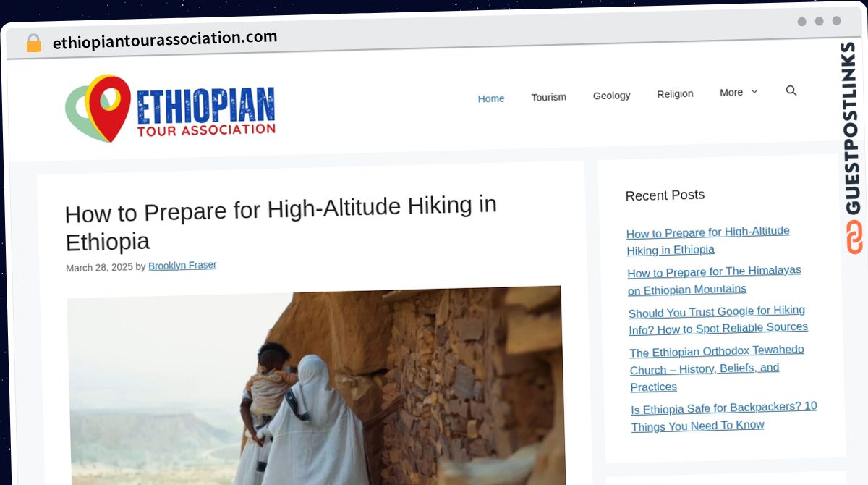Open recent post about High-Altitude Hiking
Image resolution: width=868 pixels, height=485 pixels.
click(707, 240)
